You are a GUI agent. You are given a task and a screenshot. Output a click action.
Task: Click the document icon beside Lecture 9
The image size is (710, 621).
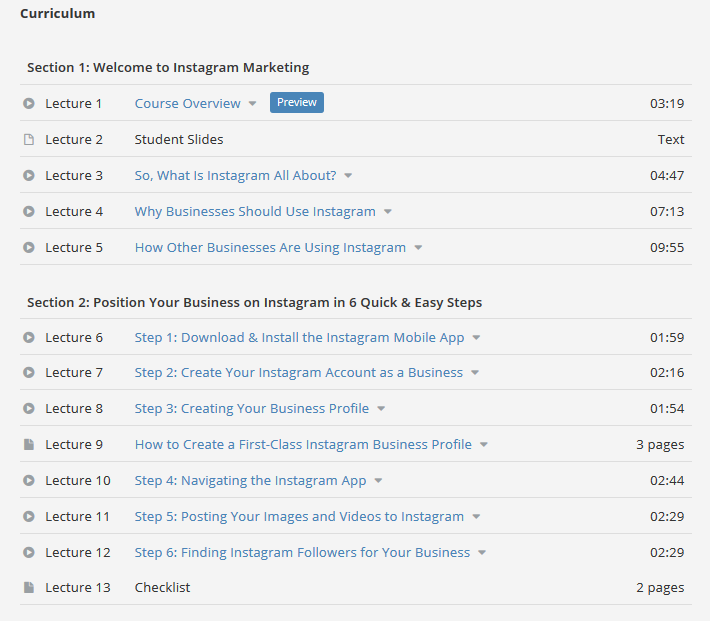pyautogui.click(x=29, y=444)
